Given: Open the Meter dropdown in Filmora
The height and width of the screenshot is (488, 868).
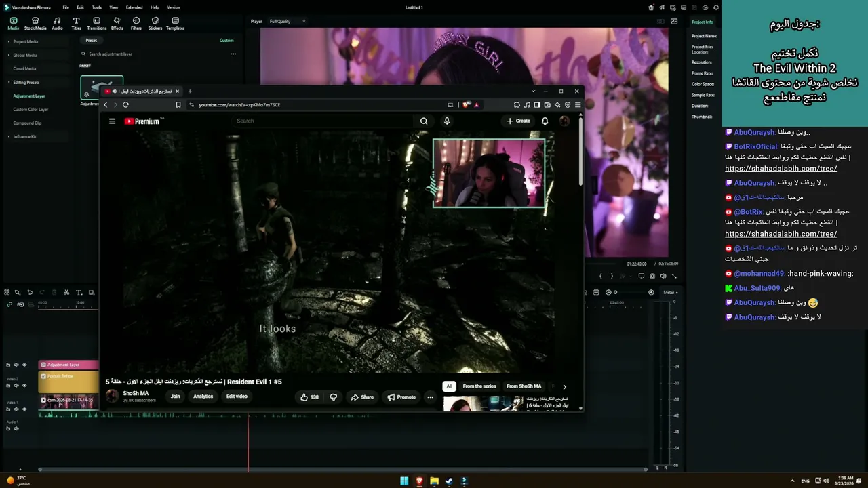Looking at the screenshot, I should point(670,292).
